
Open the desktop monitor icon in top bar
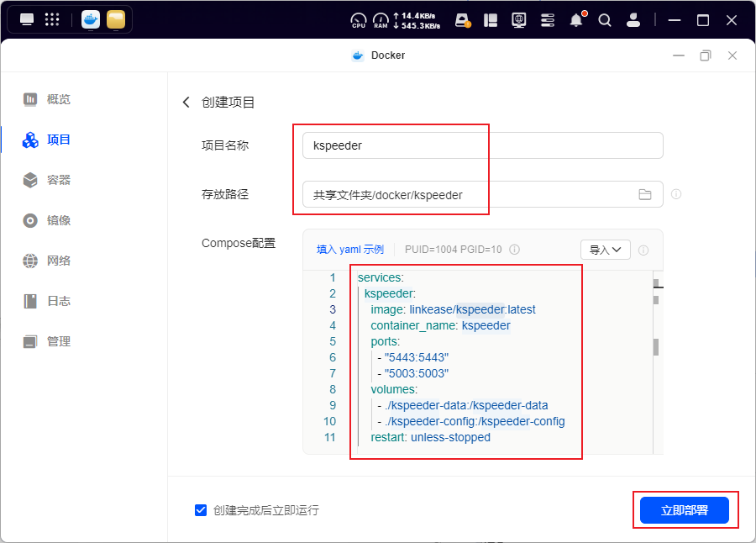tap(27, 20)
